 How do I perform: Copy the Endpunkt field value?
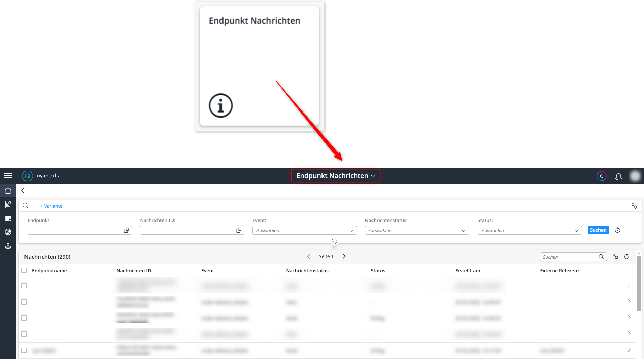point(126,230)
